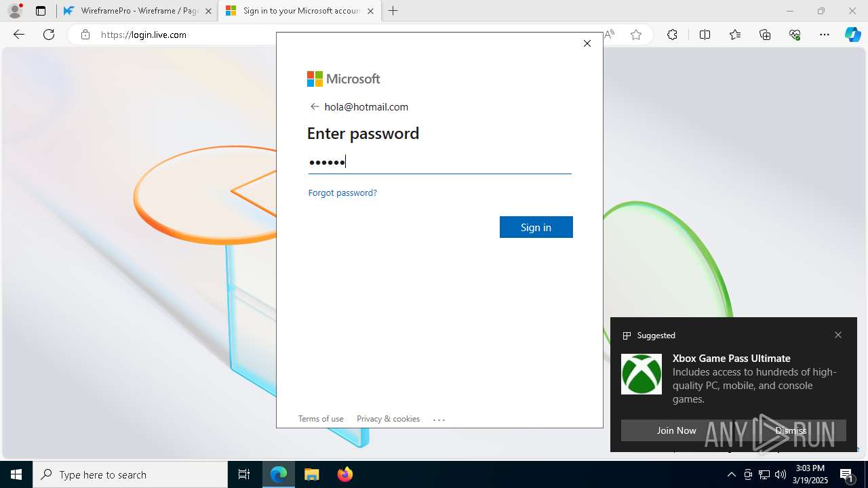Open the network status tray icon
The width and height of the screenshot is (868, 488).
[x=764, y=474]
